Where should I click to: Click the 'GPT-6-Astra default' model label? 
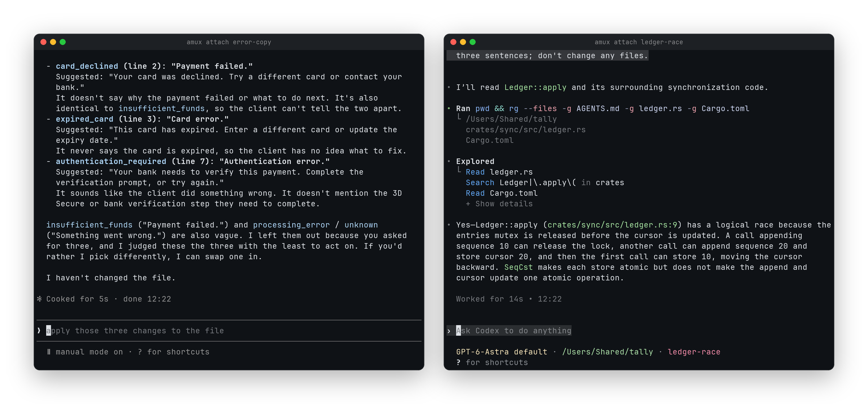pyautogui.click(x=502, y=352)
